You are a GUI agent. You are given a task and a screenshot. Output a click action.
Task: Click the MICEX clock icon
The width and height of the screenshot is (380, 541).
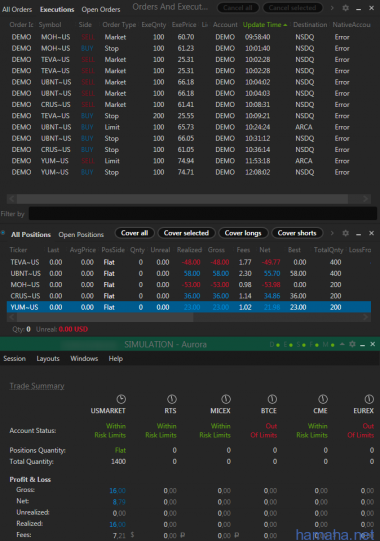[x=226, y=399]
